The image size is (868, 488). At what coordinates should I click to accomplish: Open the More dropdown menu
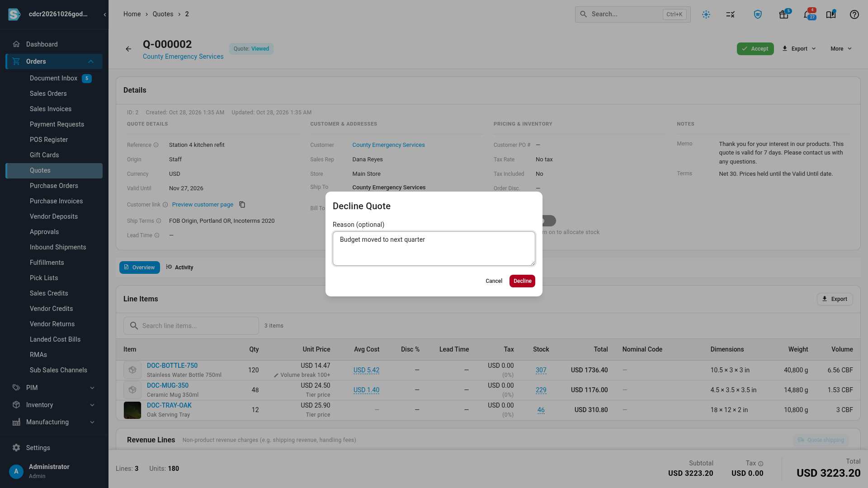pyautogui.click(x=841, y=49)
